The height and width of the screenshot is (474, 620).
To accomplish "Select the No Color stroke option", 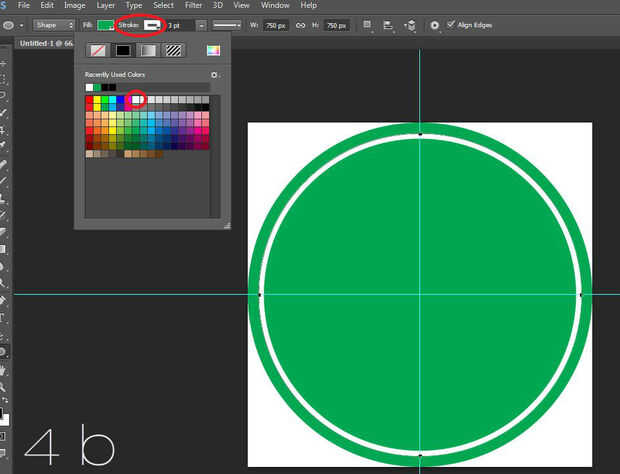I will (x=97, y=50).
